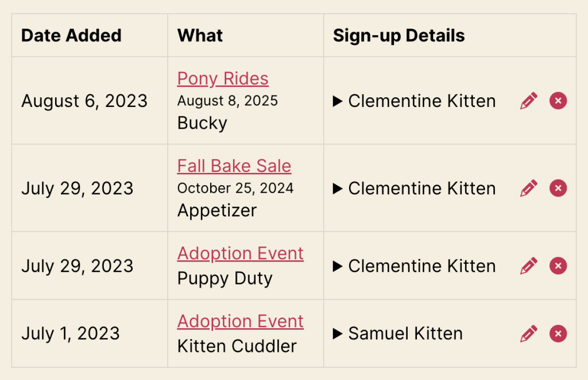Remove the Kitten Cuddler sign-up
This screenshot has height=380, width=588.
click(x=558, y=333)
